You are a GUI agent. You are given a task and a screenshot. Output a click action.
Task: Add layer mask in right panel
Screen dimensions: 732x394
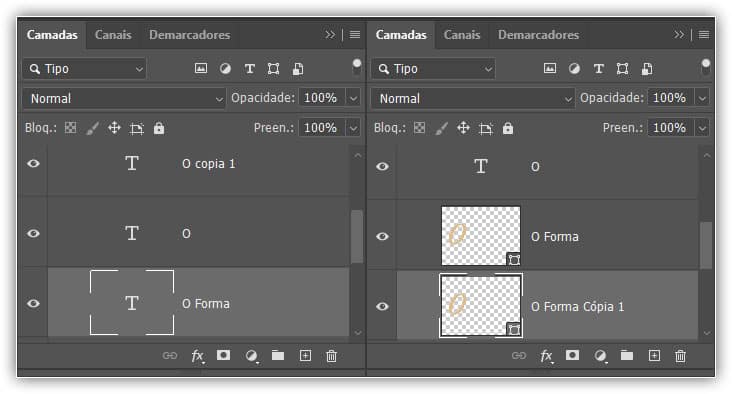pyautogui.click(x=572, y=355)
